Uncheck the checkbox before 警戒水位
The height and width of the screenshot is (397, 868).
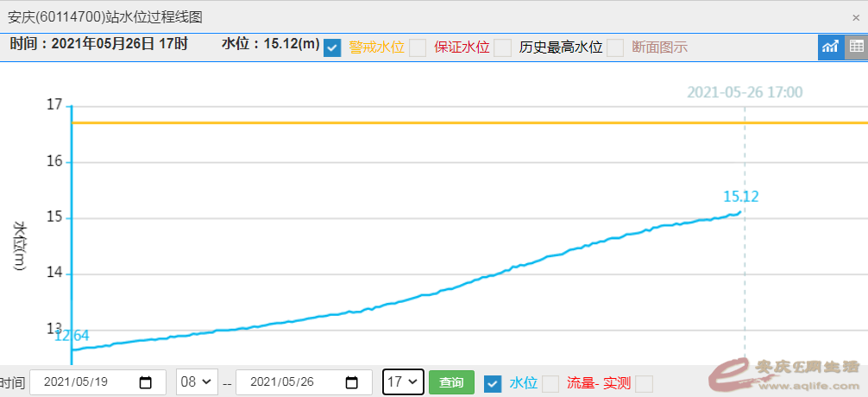coord(332,47)
